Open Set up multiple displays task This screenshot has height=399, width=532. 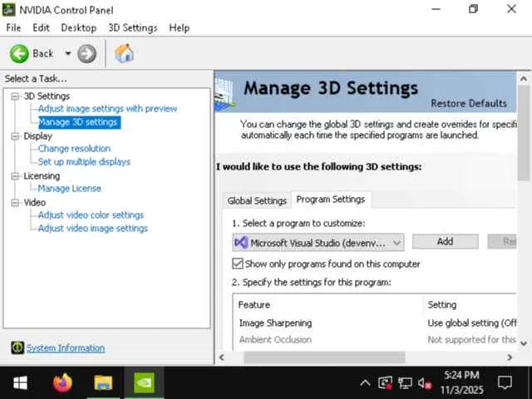84,162
